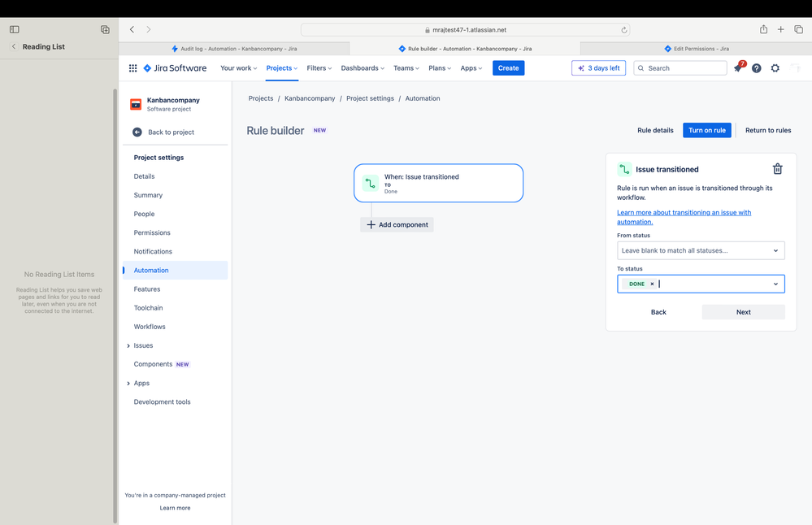The image size is (812, 525).
Task: Reload the page with the refresh icon
Action: [x=624, y=30]
